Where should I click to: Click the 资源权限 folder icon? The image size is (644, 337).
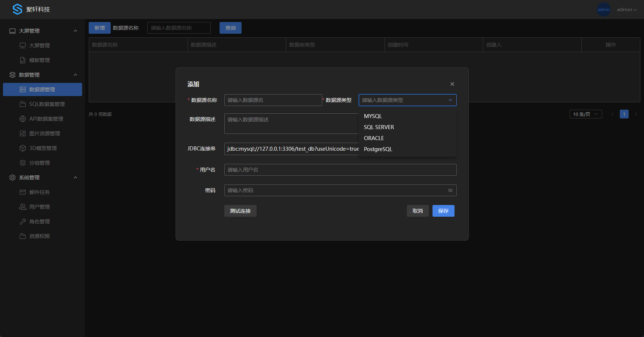(23, 236)
